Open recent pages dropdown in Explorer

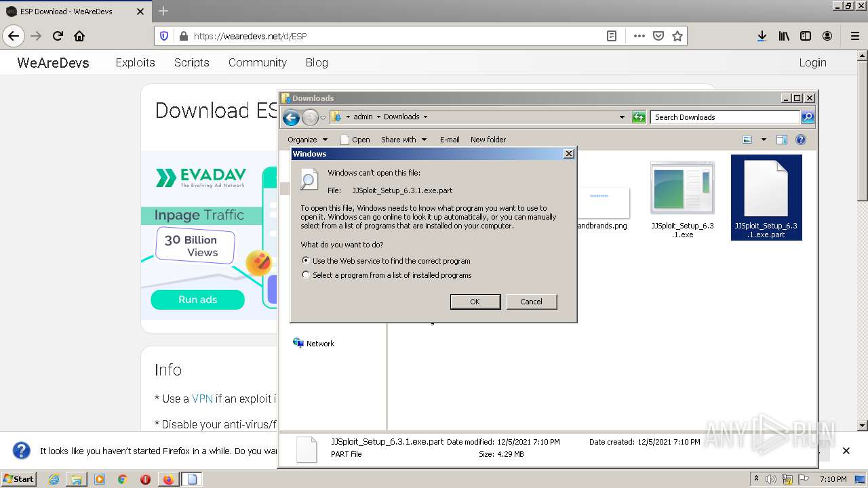click(323, 117)
